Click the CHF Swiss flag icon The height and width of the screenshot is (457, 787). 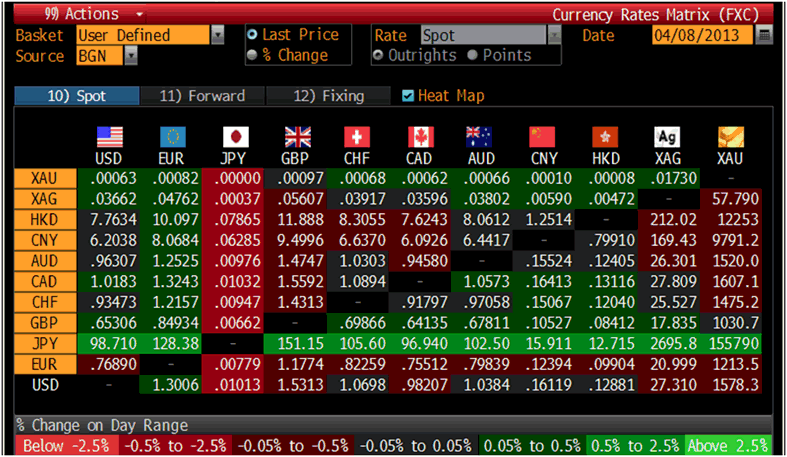click(x=357, y=137)
